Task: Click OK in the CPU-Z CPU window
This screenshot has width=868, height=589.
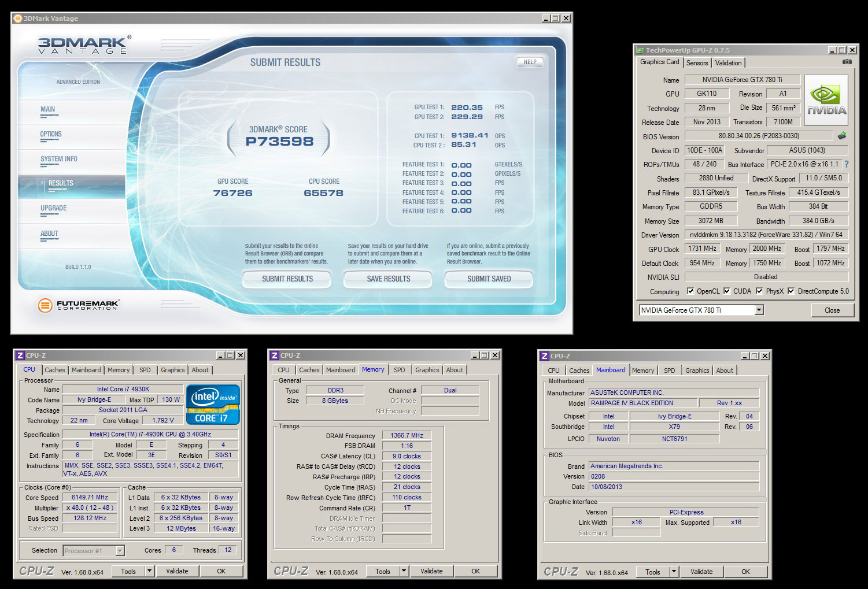Action: click(221, 571)
